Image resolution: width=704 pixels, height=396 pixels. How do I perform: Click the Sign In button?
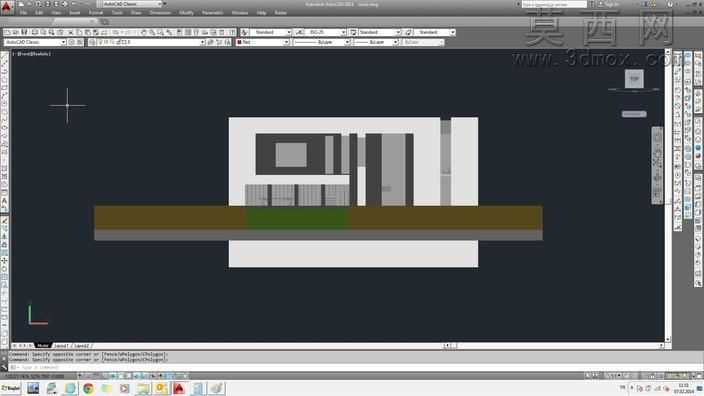pos(608,4)
